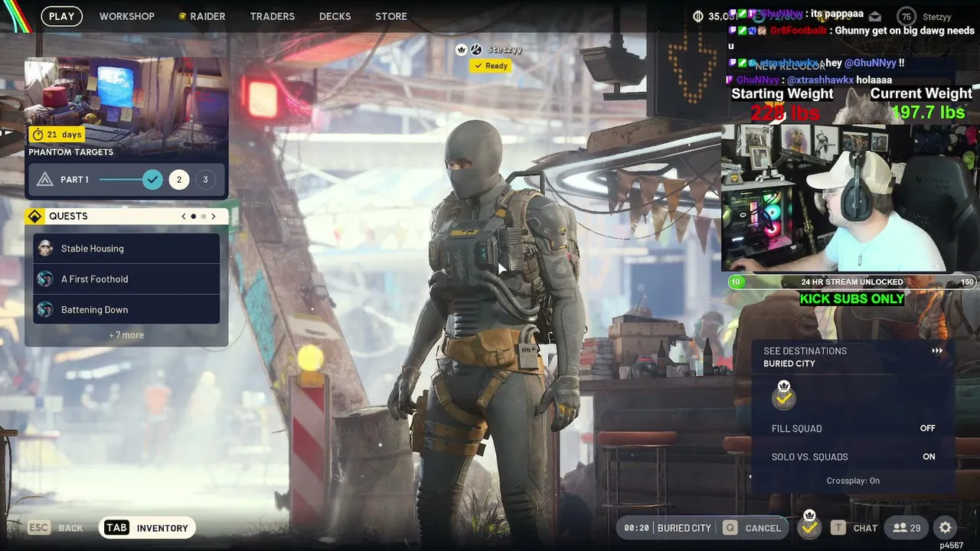Switch to the WORKSHOP tab

(127, 16)
